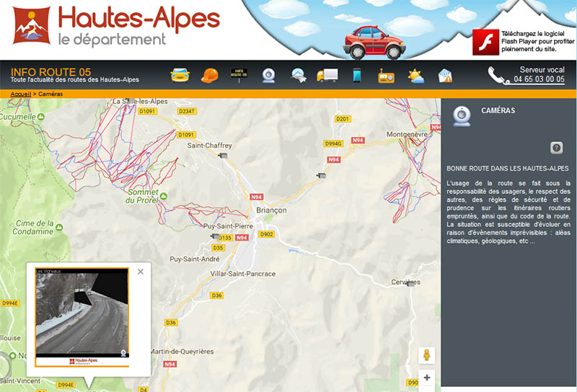Select the camera marker near Puy-Saint-Pierre
577x392 pixels.
tap(215, 236)
